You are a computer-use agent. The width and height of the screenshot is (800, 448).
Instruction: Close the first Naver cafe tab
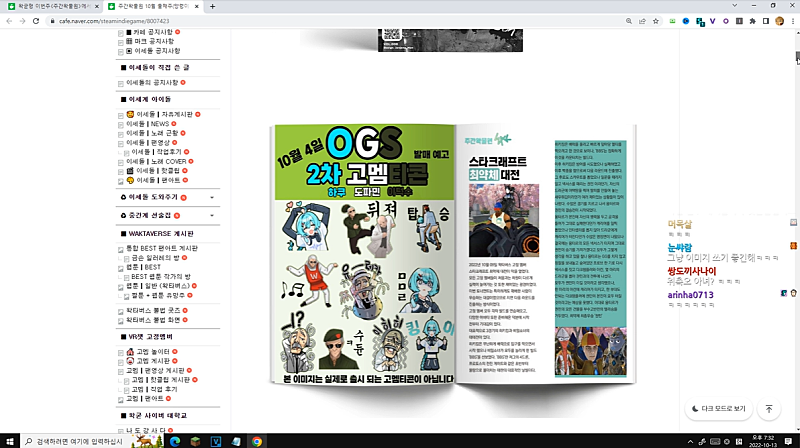click(x=96, y=7)
